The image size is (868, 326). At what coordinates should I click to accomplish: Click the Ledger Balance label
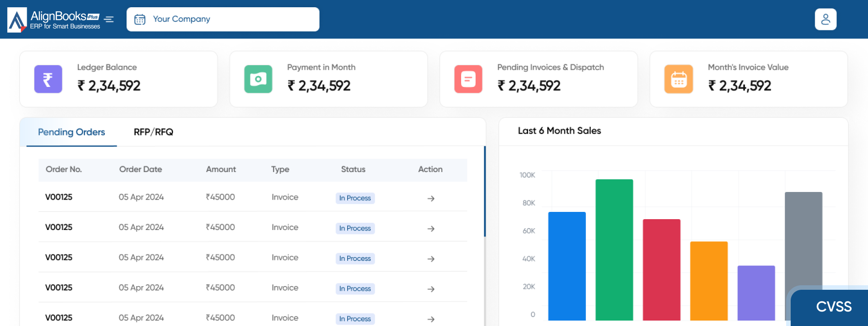point(107,67)
